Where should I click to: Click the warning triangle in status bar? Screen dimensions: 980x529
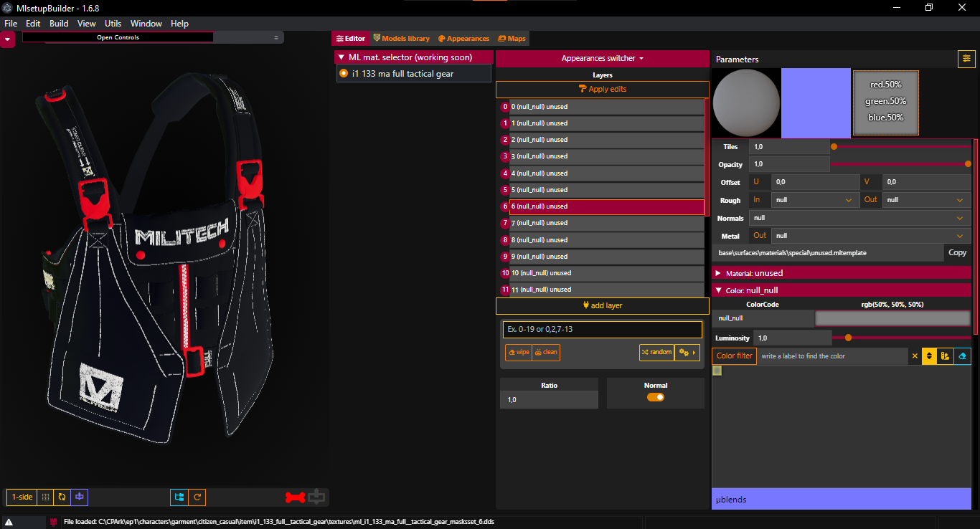(9, 522)
